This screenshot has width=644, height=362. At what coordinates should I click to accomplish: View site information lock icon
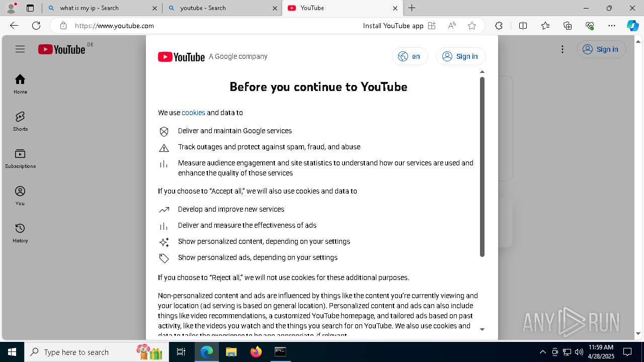63,26
